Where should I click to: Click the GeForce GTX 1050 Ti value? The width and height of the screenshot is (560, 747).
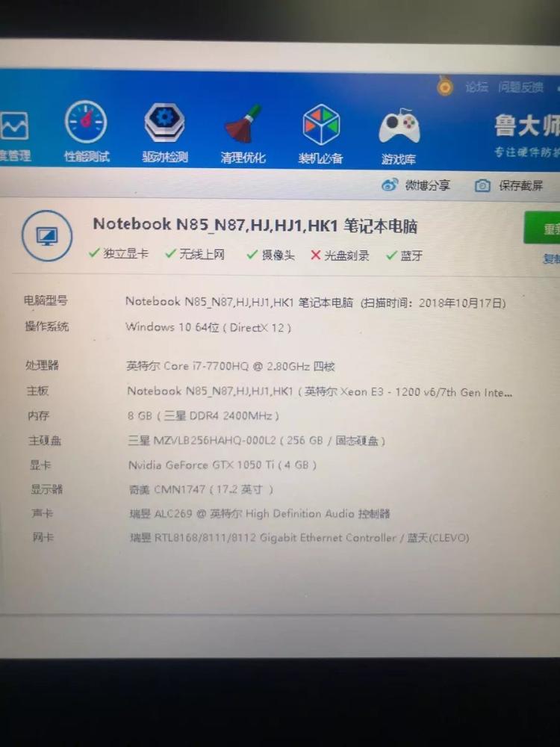click(x=223, y=465)
